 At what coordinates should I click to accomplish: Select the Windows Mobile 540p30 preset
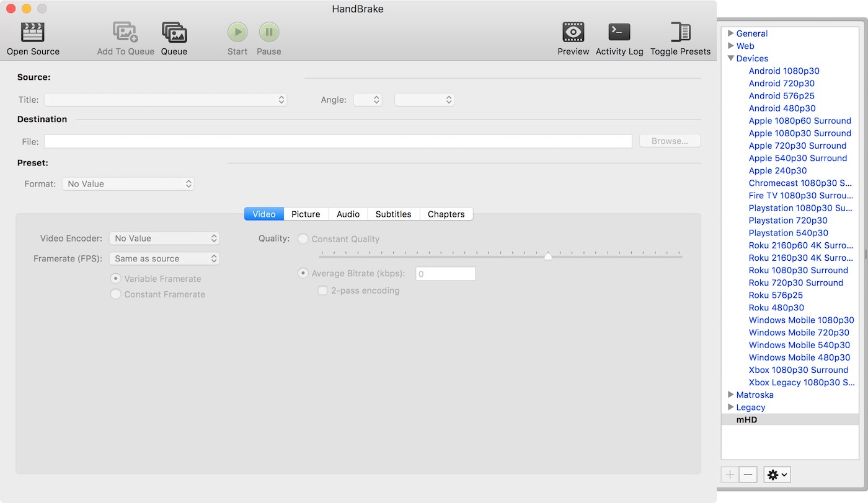point(799,345)
